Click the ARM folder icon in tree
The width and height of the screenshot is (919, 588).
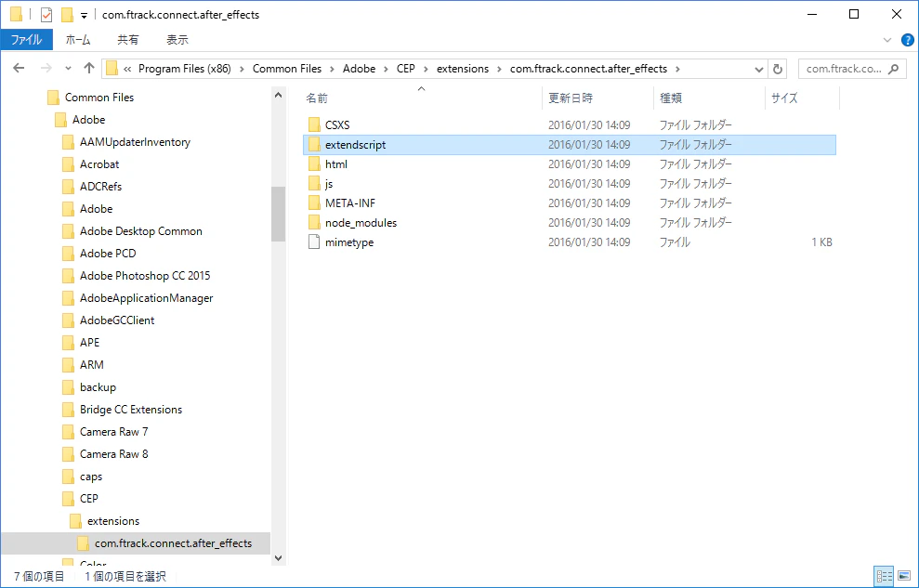[x=68, y=365]
